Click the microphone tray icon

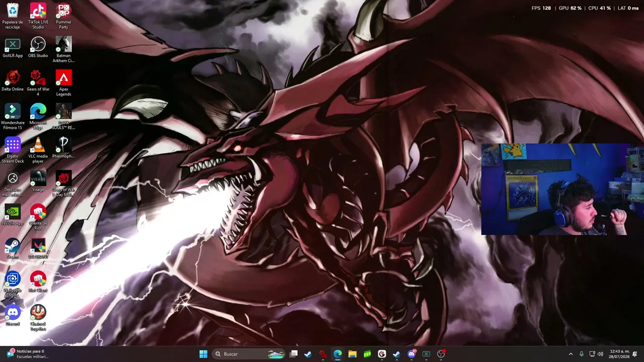tap(582, 354)
